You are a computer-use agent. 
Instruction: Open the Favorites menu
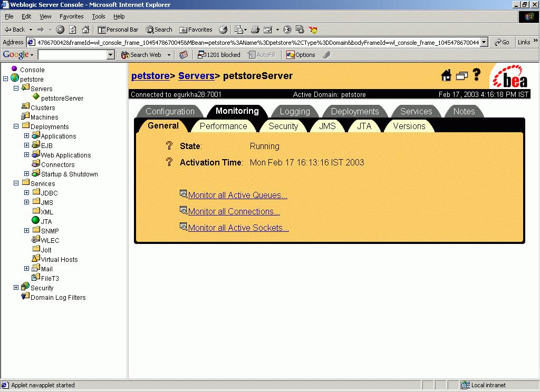tap(71, 16)
